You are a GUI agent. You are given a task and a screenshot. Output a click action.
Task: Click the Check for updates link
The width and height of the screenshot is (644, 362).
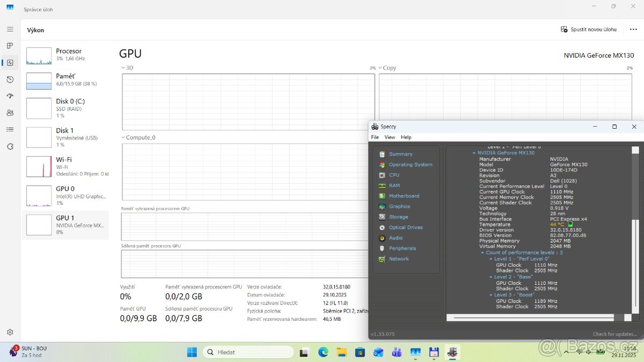[615, 334]
